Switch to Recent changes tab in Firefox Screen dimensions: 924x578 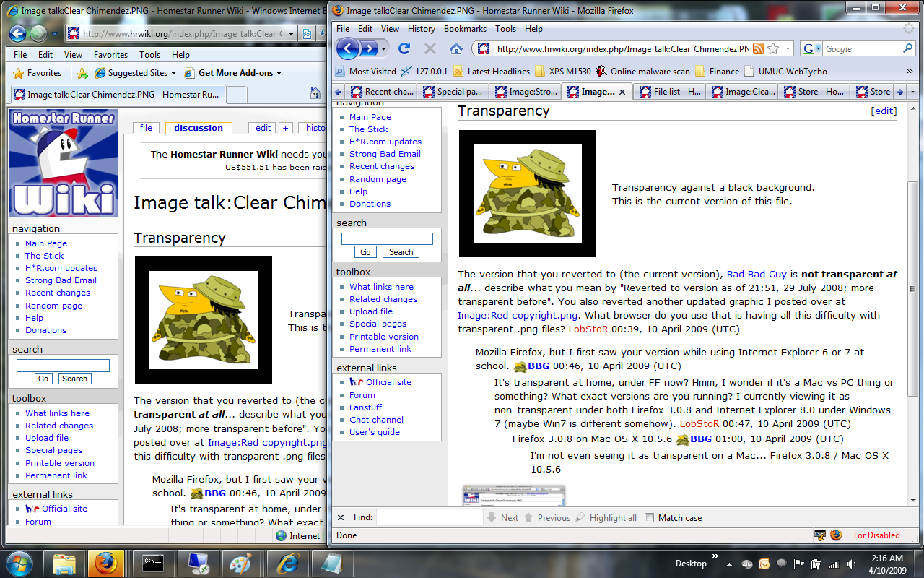[381, 92]
